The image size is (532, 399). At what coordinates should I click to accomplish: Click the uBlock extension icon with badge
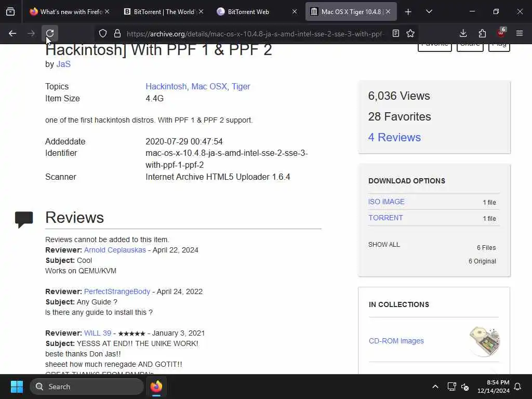tap(501, 33)
